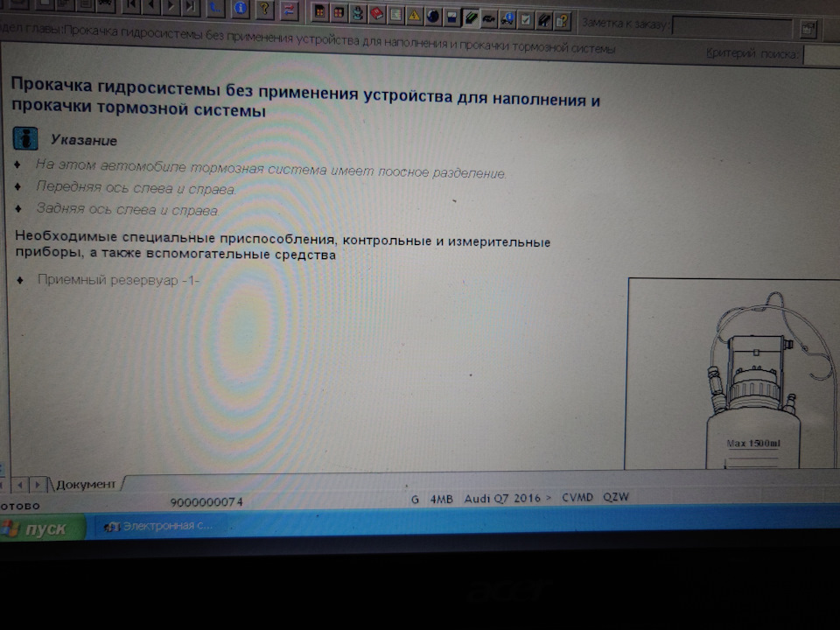Click status bar code QZW
The width and height of the screenshot is (840, 630).
615,497
